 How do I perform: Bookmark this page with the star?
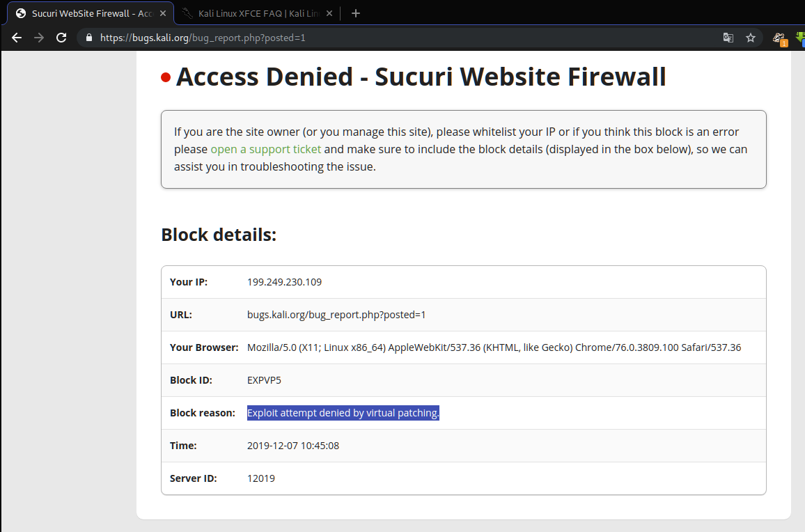click(751, 38)
